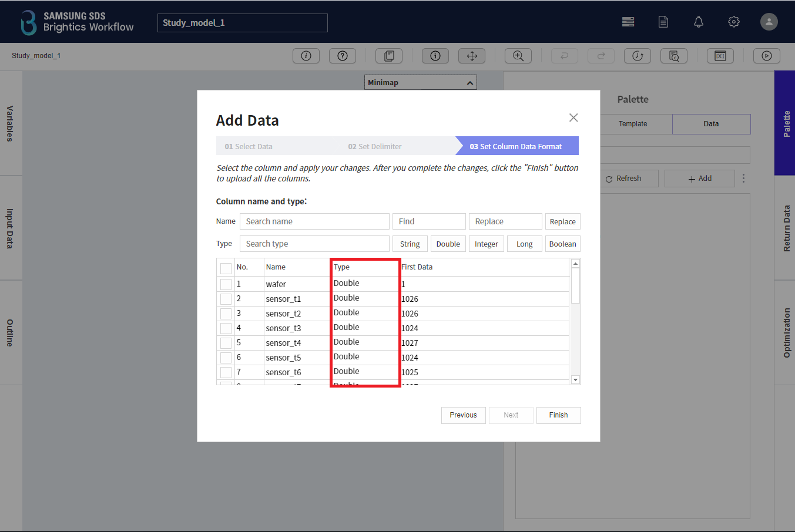Click the sensor_t4 name cell

click(x=297, y=343)
